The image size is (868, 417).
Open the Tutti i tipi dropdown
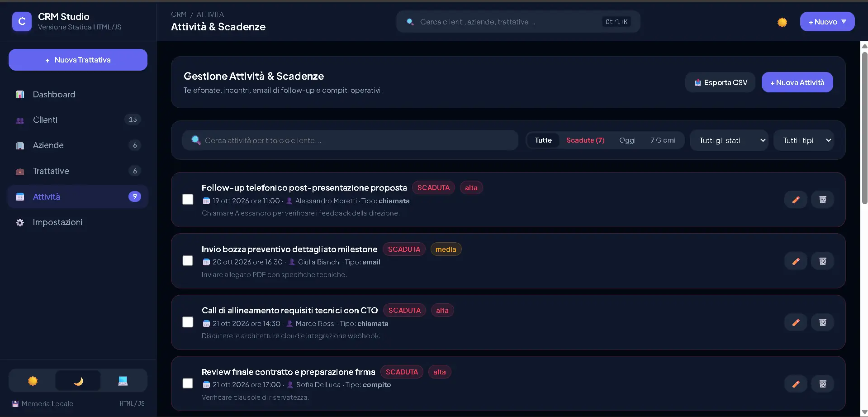click(804, 140)
